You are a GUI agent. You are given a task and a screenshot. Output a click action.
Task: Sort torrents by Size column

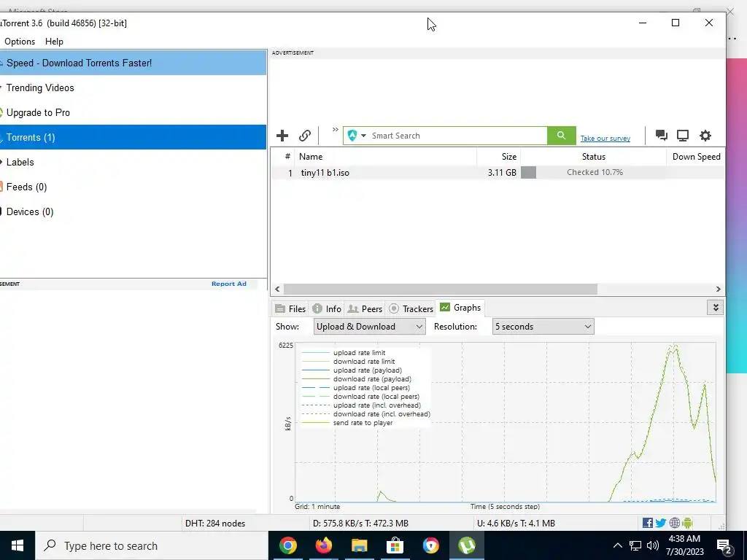coord(498,157)
